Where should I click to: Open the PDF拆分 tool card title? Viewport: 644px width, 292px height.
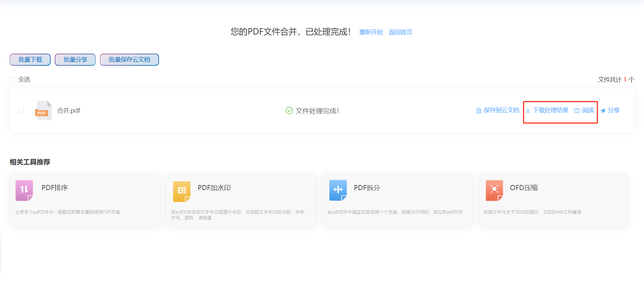pyautogui.click(x=367, y=188)
